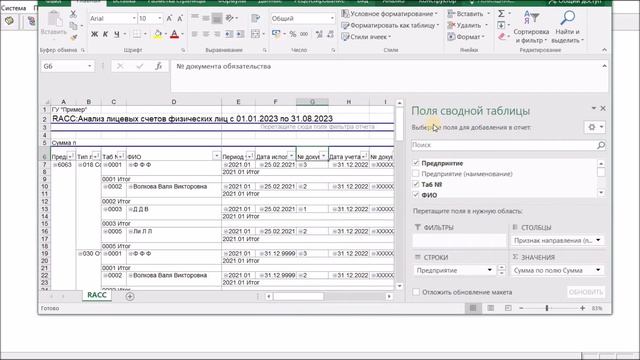
Task: Click the Clear eraser icon
Action: coord(502,37)
